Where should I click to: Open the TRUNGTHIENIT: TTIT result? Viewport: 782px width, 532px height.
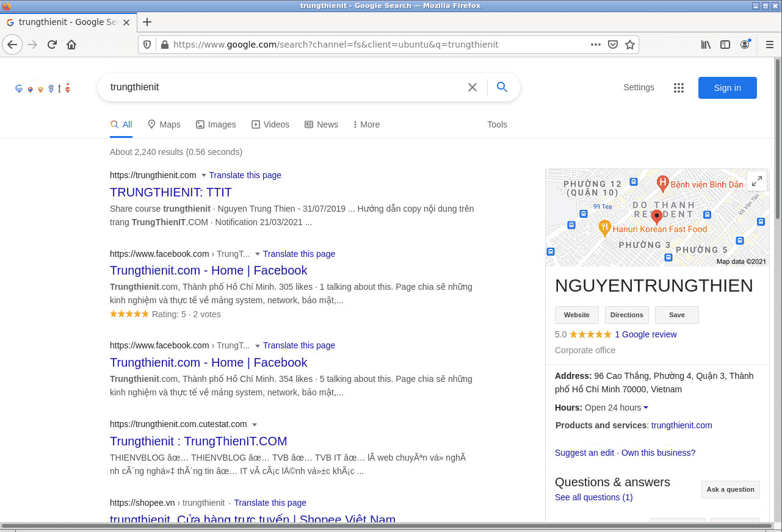coord(171,192)
